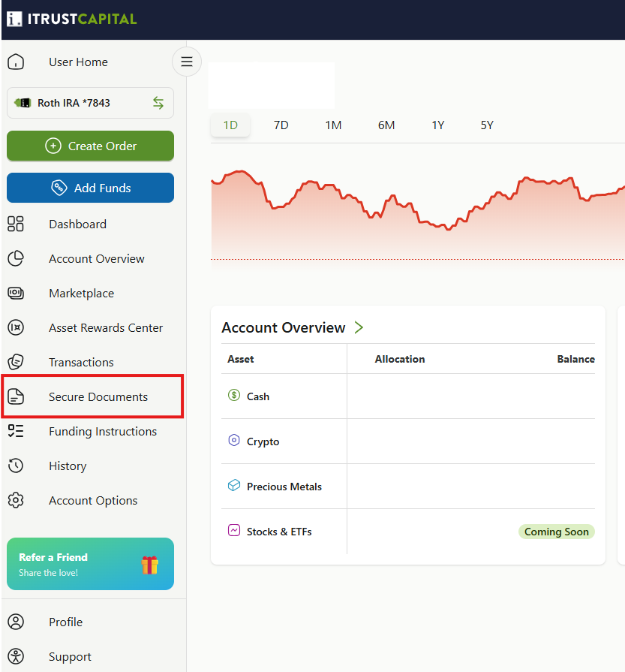Toggle the hamburger sidebar menu button
The image size is (625, 672).
click(187, 62)
